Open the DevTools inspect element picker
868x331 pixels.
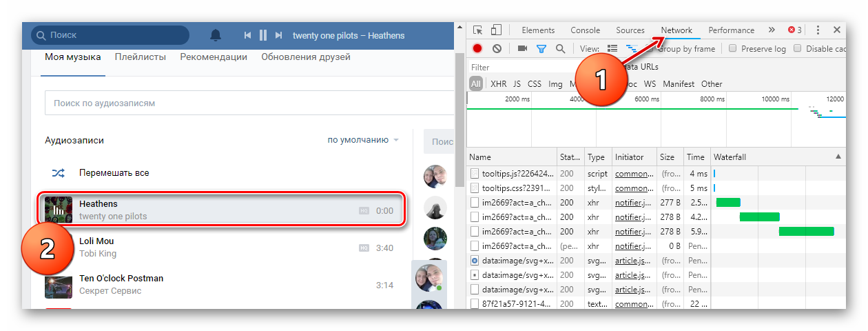point(477,30)
